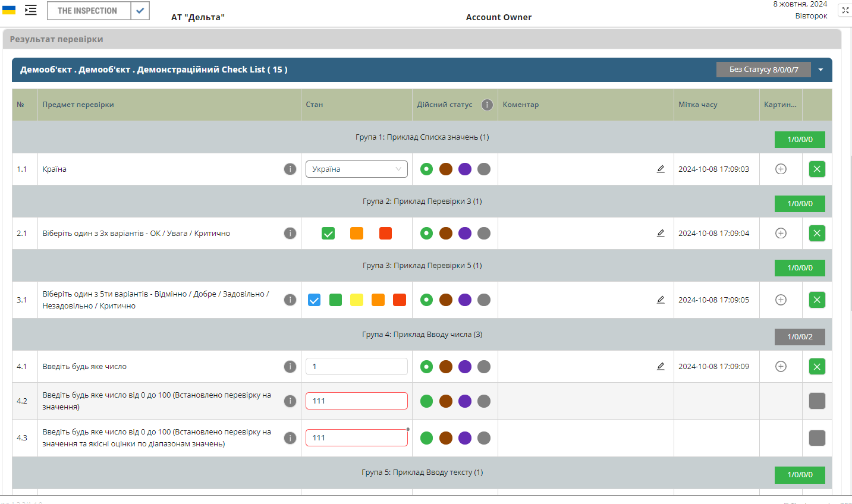The image size is (852, 504).
Task: Edit comment with pencil icon in row 2.1
Action: click(x=661, y=234)
